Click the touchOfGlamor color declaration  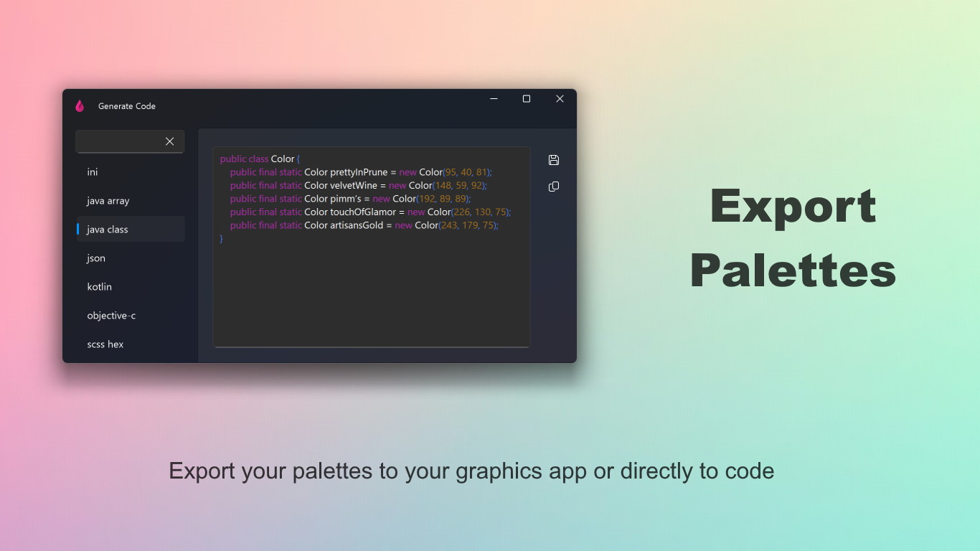pyautogui.click(x=370, y=212)
